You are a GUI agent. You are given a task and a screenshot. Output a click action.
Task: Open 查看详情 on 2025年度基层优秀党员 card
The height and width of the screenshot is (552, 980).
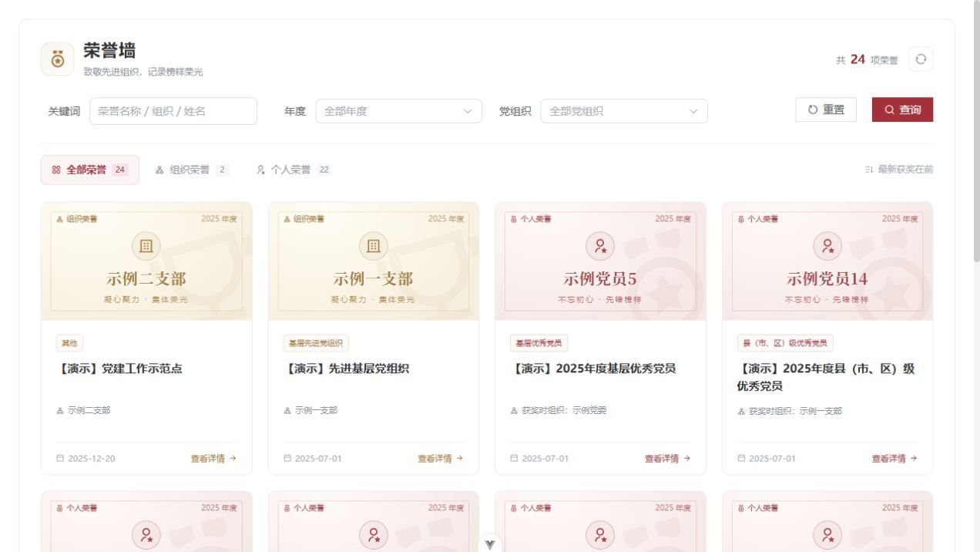pyautogui.click(x=667, y=458)
